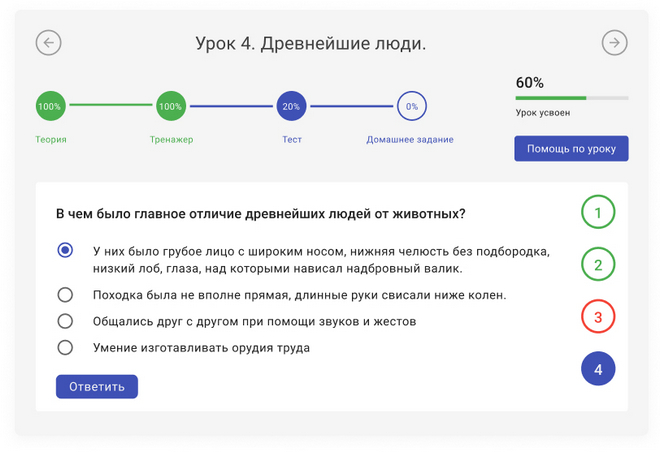Viewport: 660px width, 452px height.
Task: Choose answer about изготавливать орудия труда
Action: click(65, 348)
